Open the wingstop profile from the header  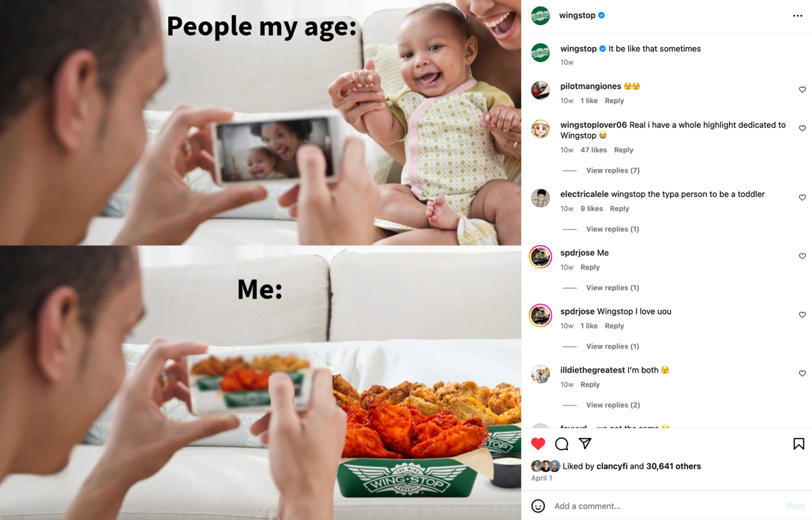577,15
